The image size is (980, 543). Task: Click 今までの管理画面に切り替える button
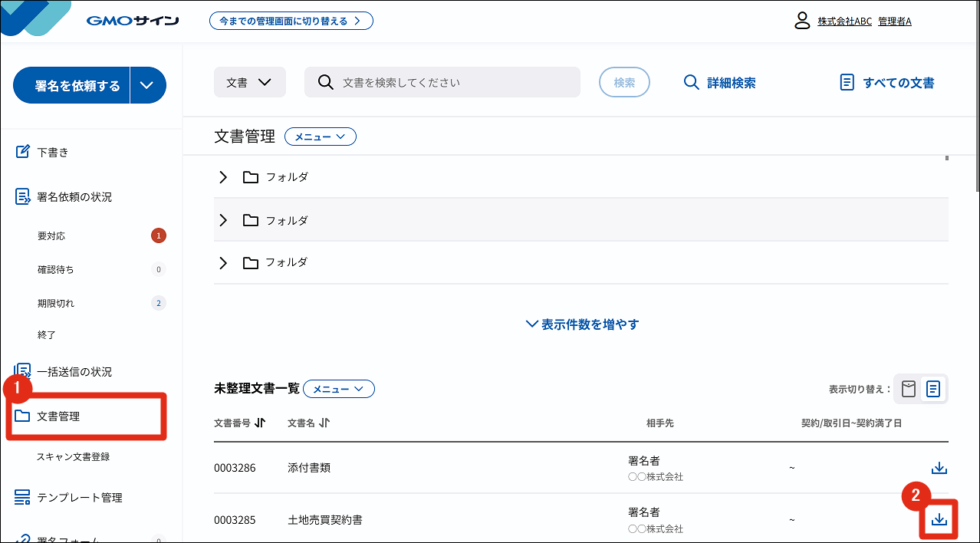point(291,21)
